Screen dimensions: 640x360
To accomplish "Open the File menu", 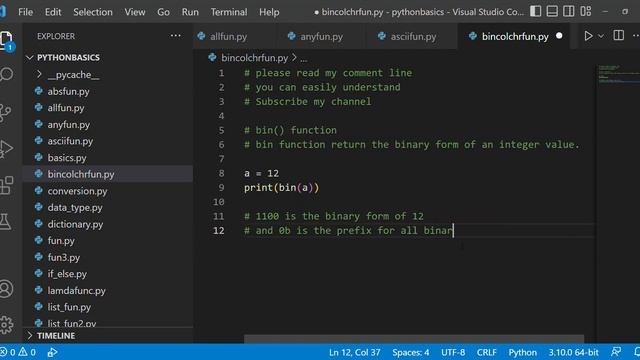I will 25,12.
